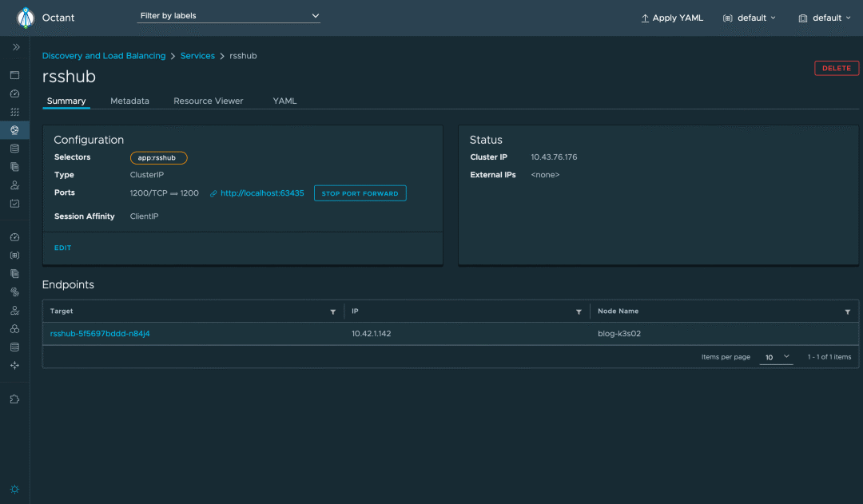Viewport: 863px width, 504px height.
Task: Open Cluster Overview gauge icon in lower sidebar group
Action: (x=15, y=237)
